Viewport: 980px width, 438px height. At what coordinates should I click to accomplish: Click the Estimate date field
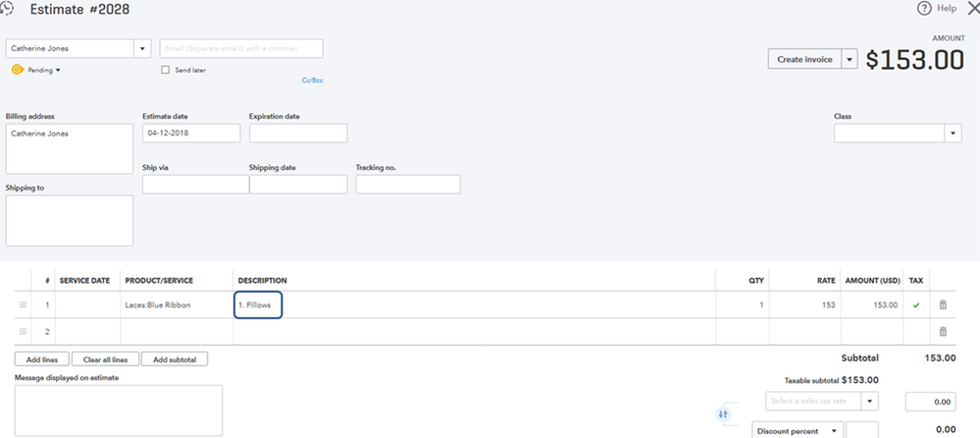[191, 134]
